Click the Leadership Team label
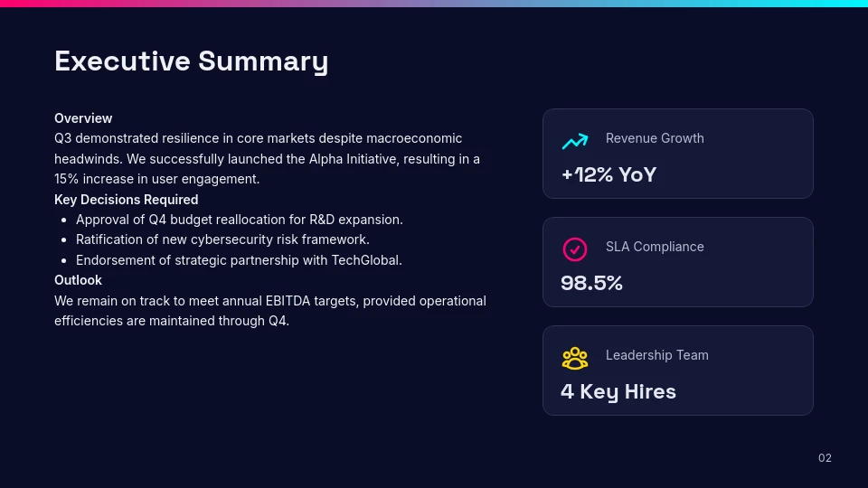The width and height of the screenshot is (868, 488). (x=656, y=355)
